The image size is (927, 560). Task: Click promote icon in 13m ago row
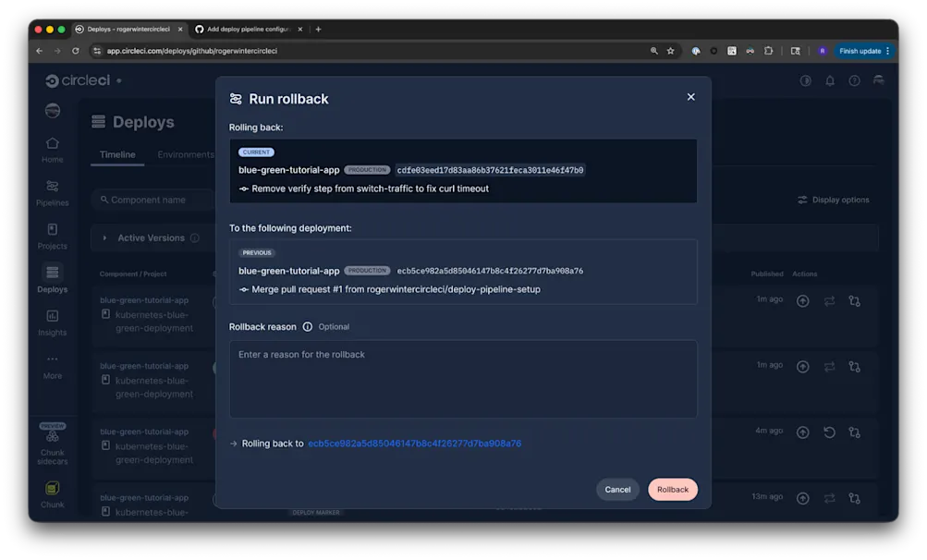click(802, 498)
